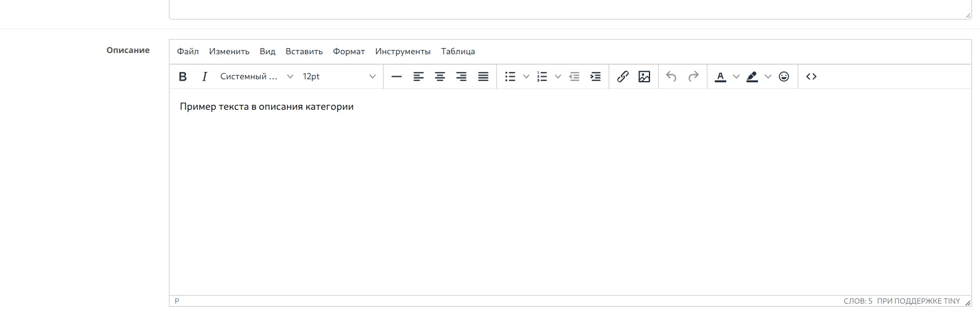Open the 12pt font size dropdown

(x=339, y=76)
